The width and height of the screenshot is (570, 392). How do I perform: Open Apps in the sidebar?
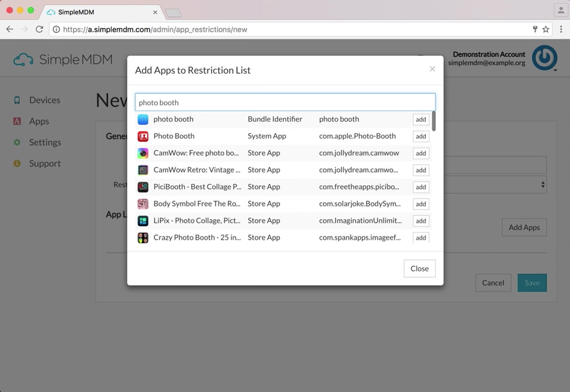click(x=39, y=122)
